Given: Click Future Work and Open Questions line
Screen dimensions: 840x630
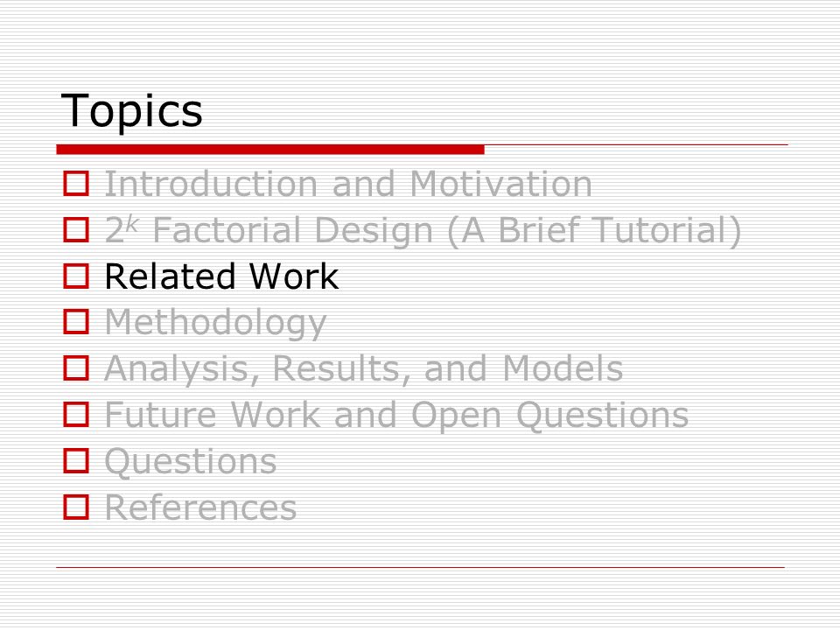Looking at the screenshot, I should pos(396,416).
